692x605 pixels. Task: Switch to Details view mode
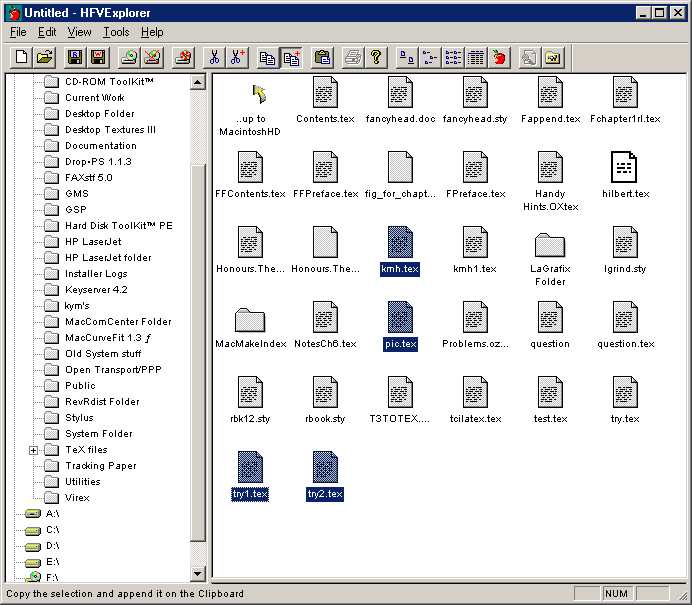click(x=476, y=57)
